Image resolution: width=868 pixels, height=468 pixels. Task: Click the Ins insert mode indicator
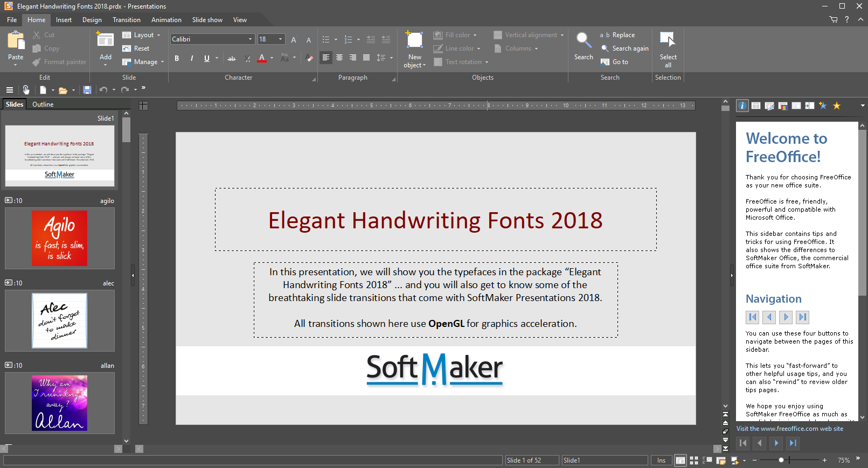coord(661,460)
